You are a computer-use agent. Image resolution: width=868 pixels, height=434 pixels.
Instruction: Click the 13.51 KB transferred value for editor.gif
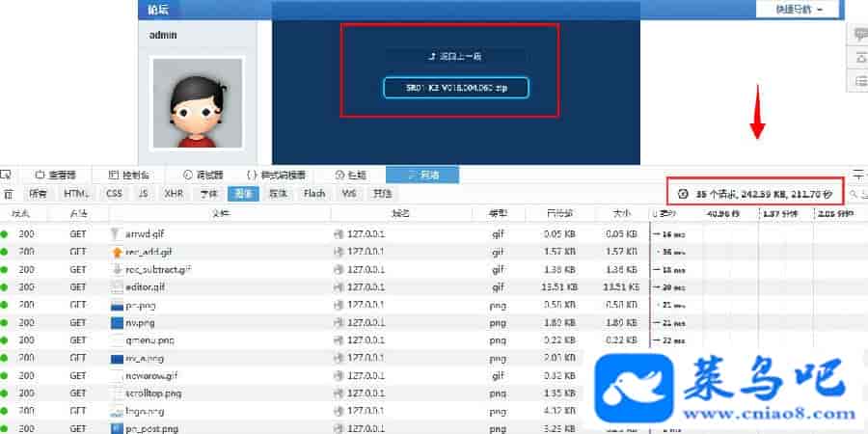click(x=560, y=287)
